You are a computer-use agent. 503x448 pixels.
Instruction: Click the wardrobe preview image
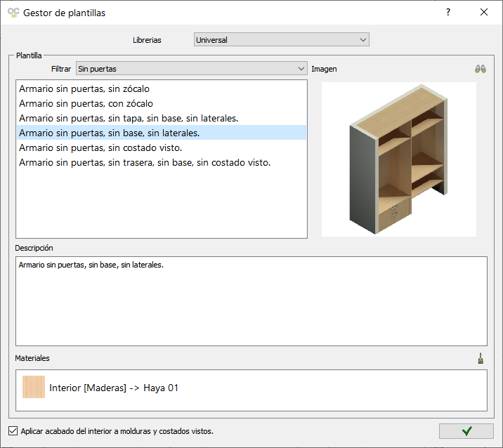pos(399,159)
